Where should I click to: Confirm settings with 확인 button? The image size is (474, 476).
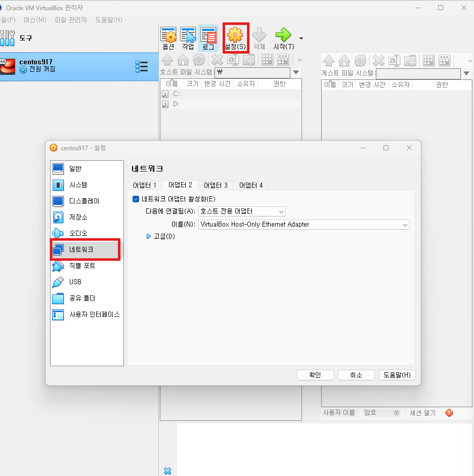pyautogui.click(x=315, y=375)
